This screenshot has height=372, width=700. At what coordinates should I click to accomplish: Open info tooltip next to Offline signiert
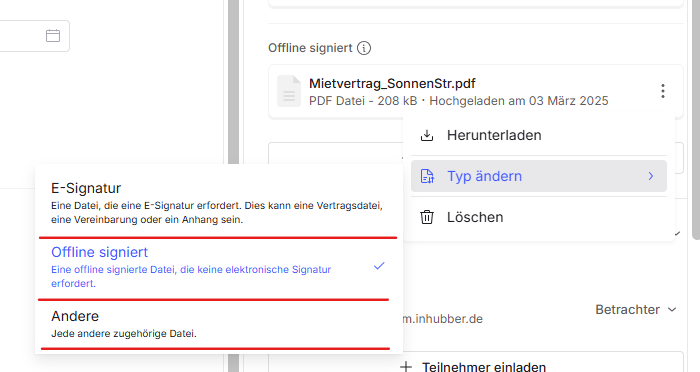[x=364, y=48]
